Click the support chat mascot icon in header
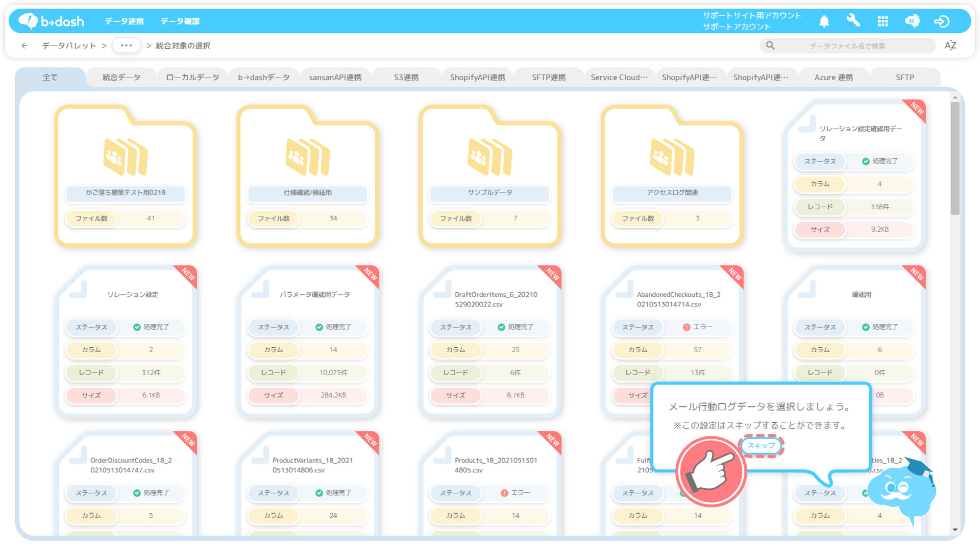 click(x=912, y=21)
